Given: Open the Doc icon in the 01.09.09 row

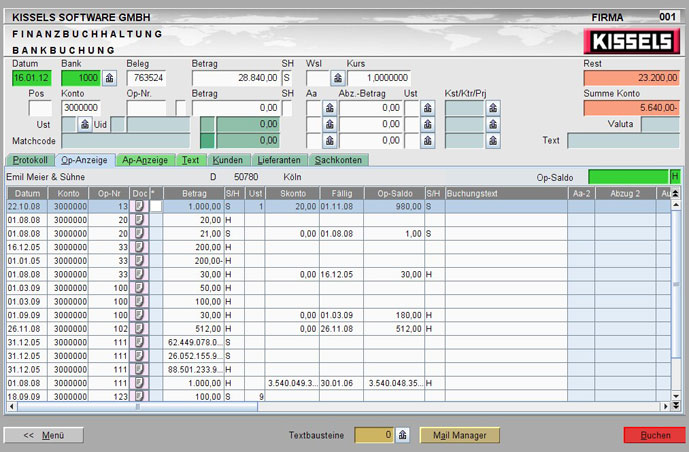Looking at the screenshot, I should pos(139,315).
